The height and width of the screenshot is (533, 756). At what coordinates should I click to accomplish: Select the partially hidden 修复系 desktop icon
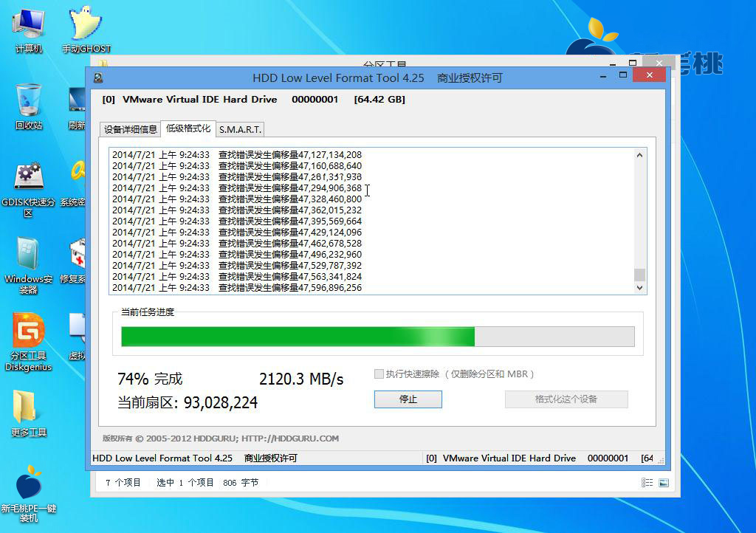point(74,261)
